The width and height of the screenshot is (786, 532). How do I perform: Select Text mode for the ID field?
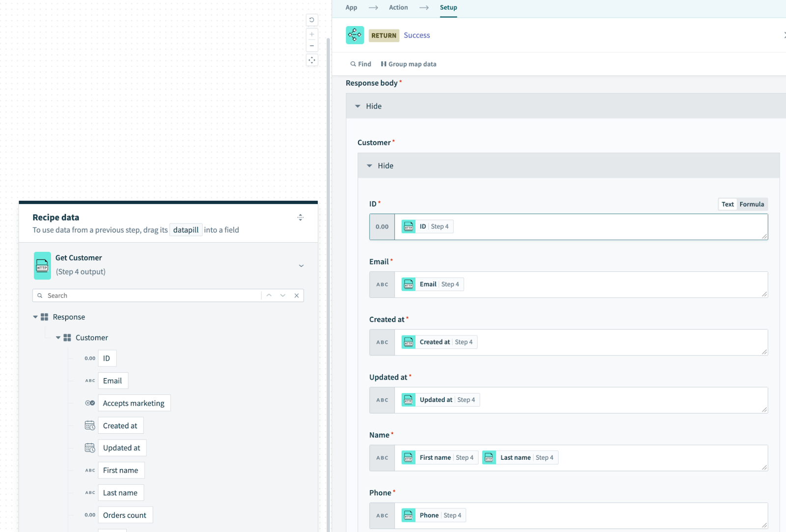(x=728, y=204)
